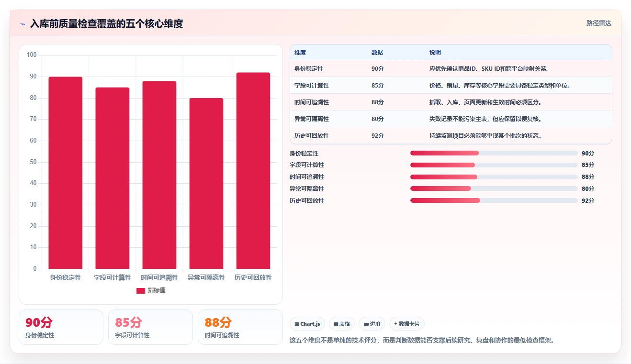Open the 85分 字段可计算性 data card

[150, 327]
